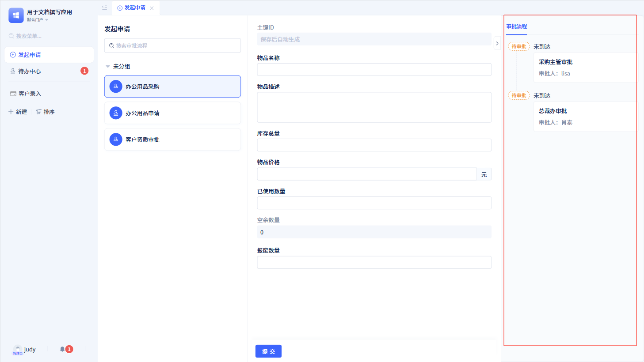Click the notification bell icon

point(62,349)
